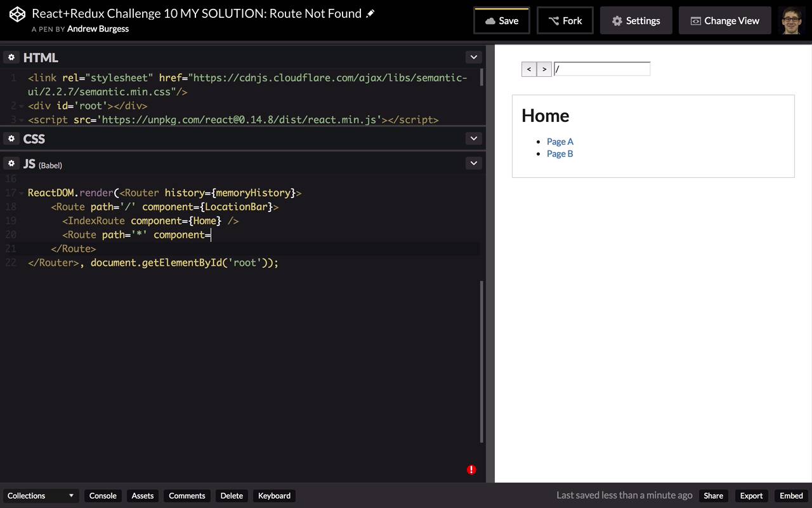812x508 pixels.
Task: Fold the HTML code at line 2
Action: point(22,106)
